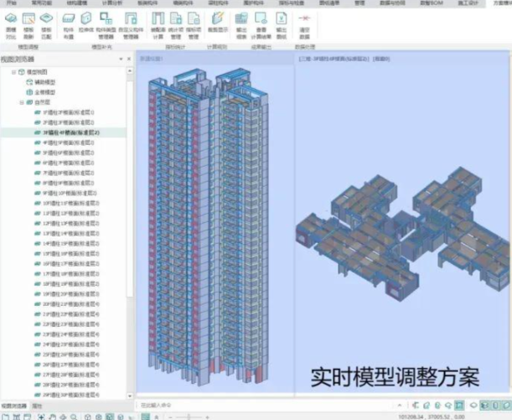Collapse the 模型视图 tree node
The width and height of the screenshot is (512, 420).
tap(13, 73)
